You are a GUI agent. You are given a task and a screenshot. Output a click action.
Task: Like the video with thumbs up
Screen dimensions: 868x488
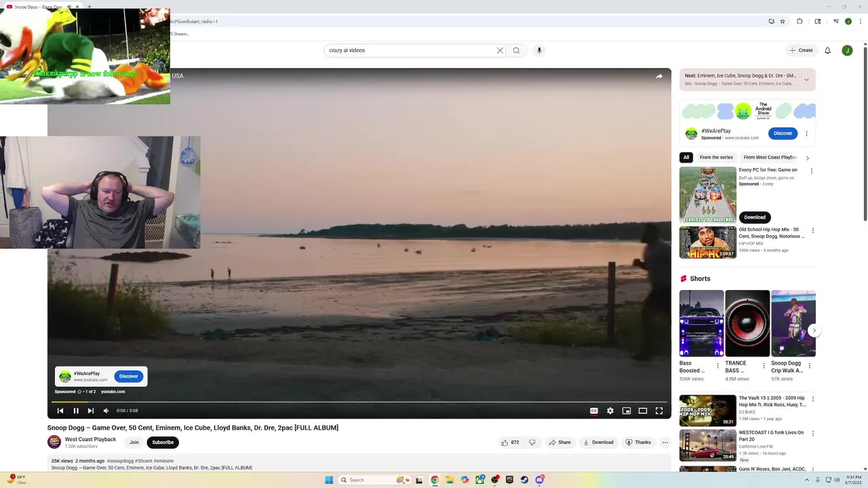coord(510,443)
